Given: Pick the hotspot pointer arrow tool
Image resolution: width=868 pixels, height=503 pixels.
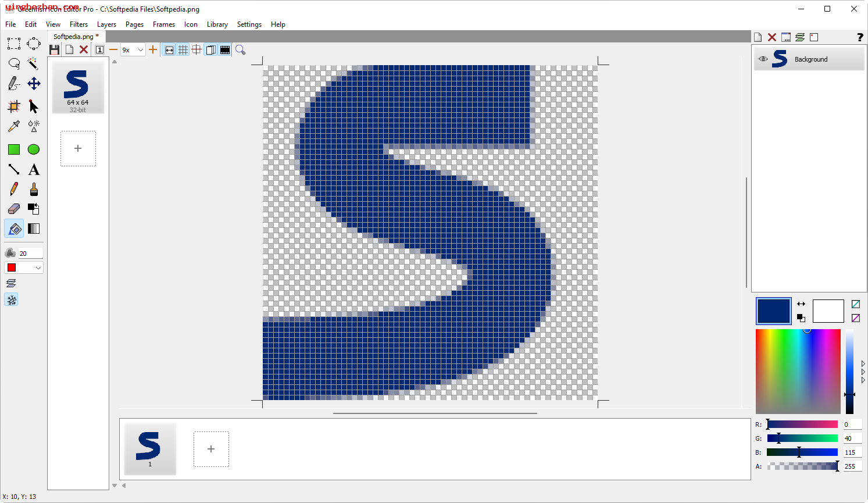Looking at the screenshot, I should pos(34,106).
